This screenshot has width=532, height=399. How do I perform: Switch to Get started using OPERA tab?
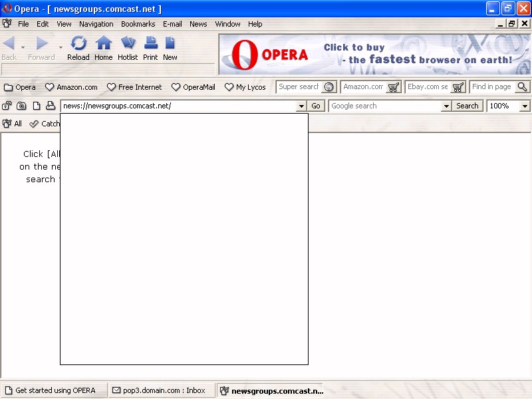click(x=54, y=390)
